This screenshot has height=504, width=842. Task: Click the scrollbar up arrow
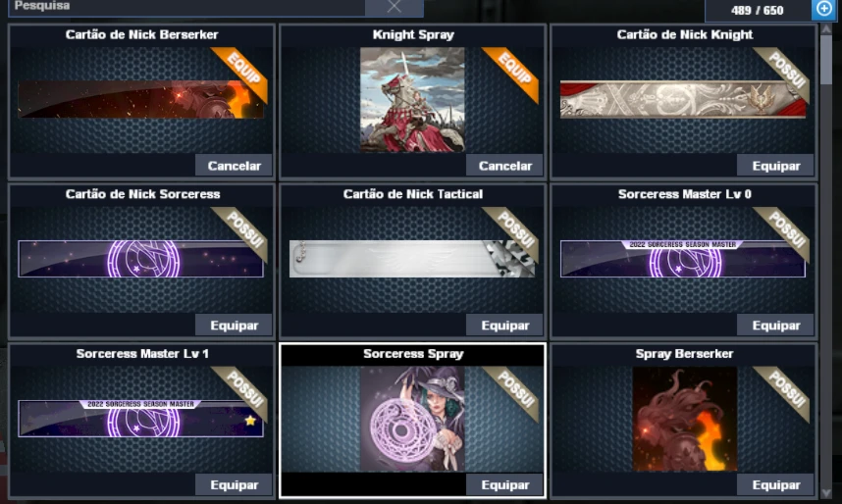(826, 29)
